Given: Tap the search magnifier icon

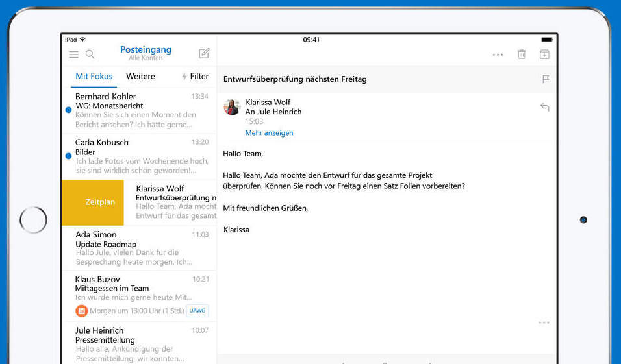Looking at the screenshot, I should (x=90, y=55).
